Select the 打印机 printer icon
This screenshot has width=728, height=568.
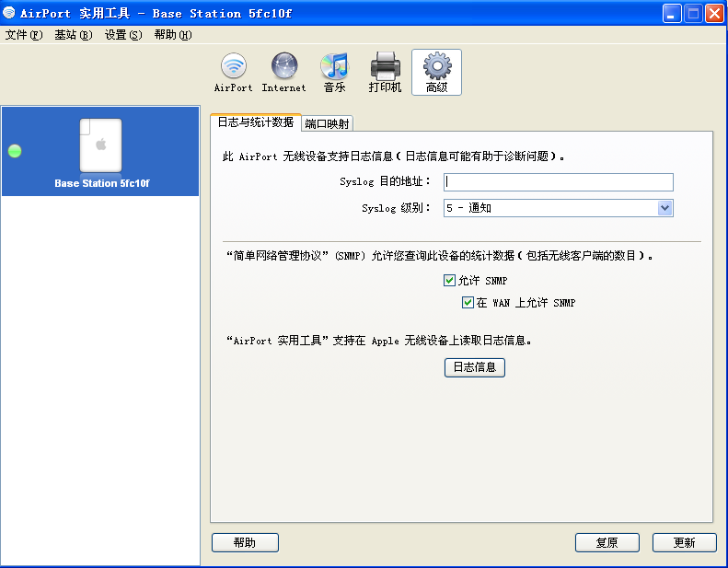click(385, 72)
